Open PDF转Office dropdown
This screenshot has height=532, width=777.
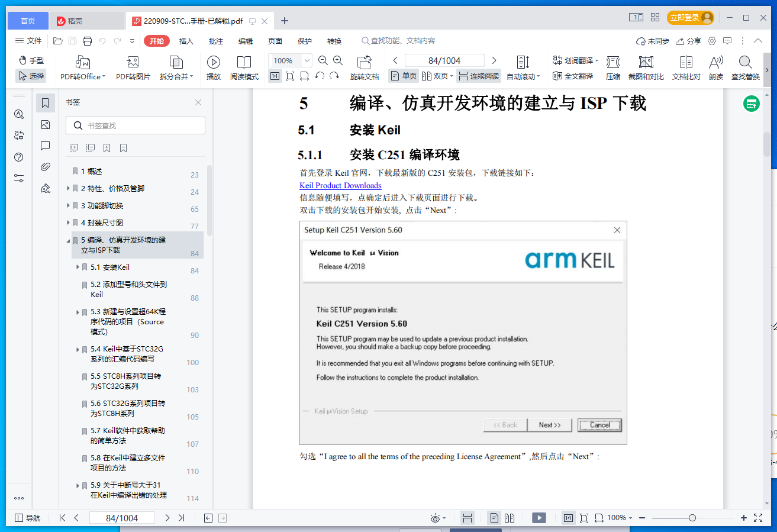click(x=83, y=68)
